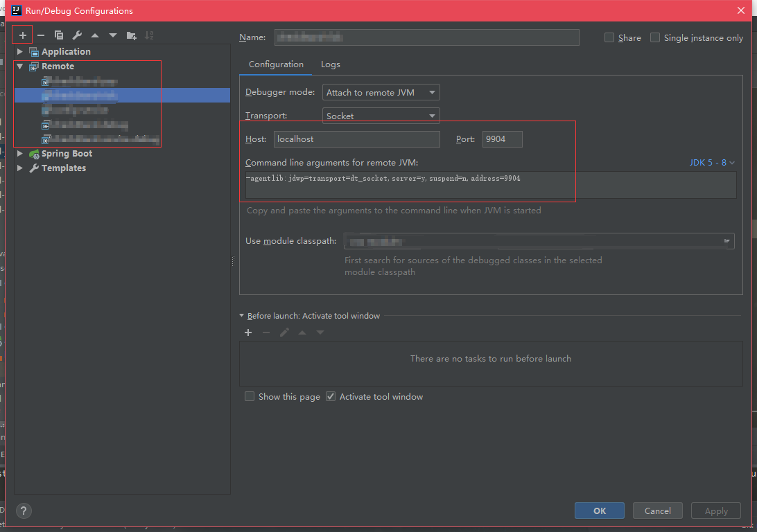
Task: Uncheck Activate tool window
Action: coord(331,396)
